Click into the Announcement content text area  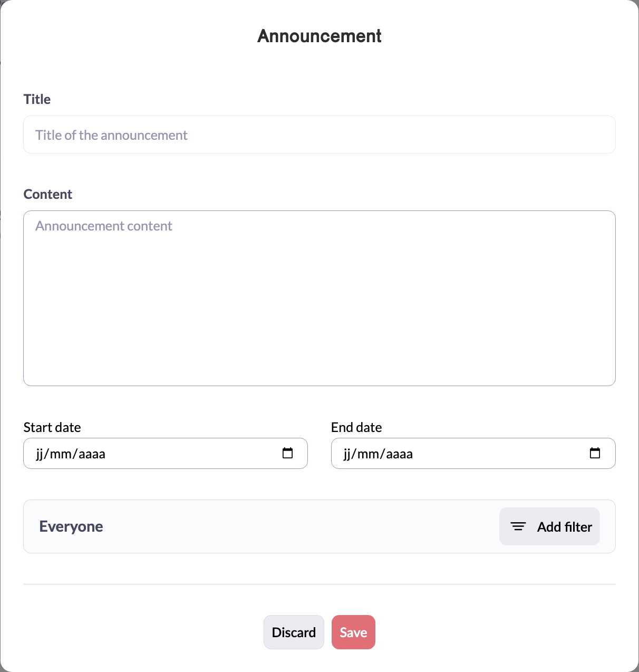[x=319, y=298]
